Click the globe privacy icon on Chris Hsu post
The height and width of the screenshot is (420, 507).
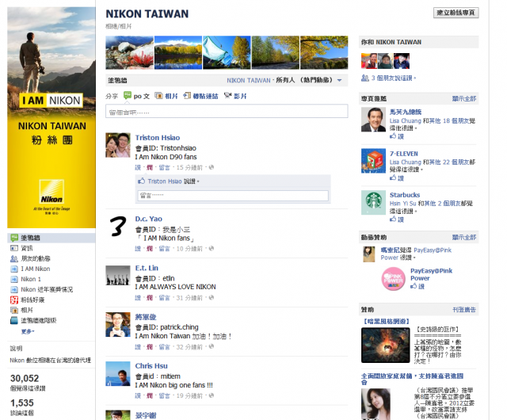(x=212, y=395)
